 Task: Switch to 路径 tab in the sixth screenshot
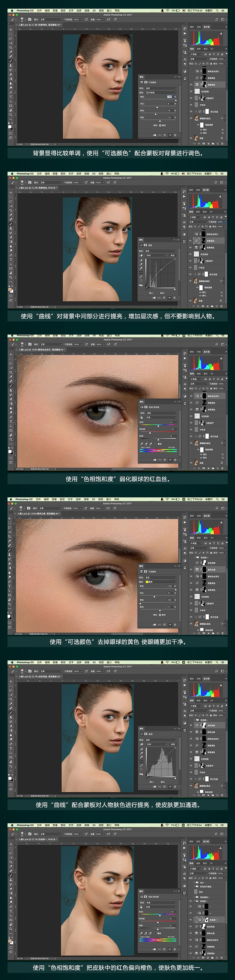tap(205, 863)
